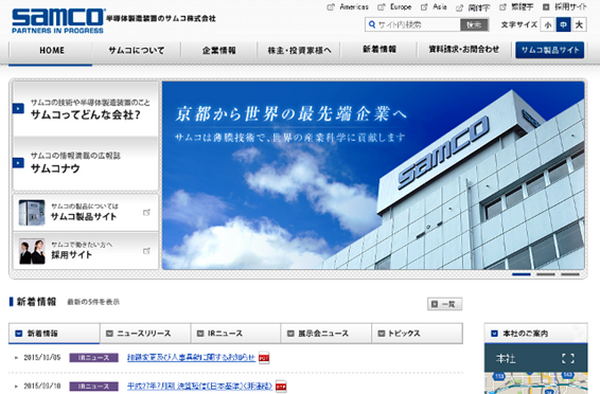This screenshot has width=600, height=394.
Task: Open the 繁體字 language link
Action: tap(522, 7)
